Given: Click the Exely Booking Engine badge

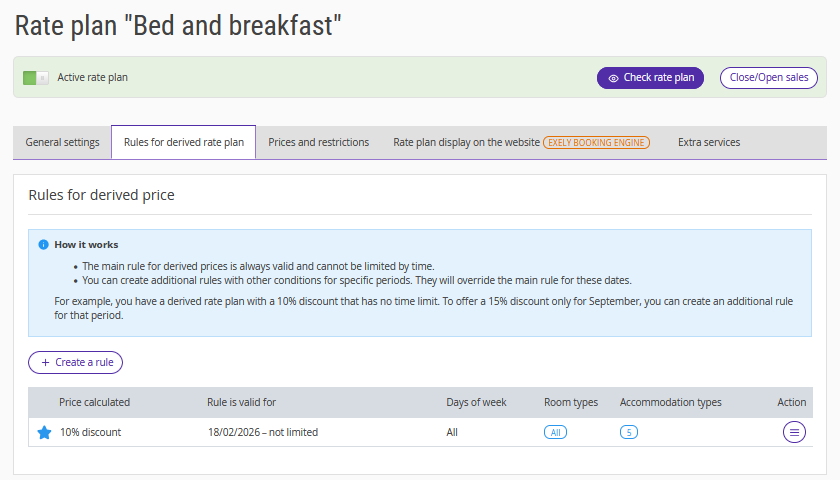Looking at the screenshot, I should (x=596, y=142).
